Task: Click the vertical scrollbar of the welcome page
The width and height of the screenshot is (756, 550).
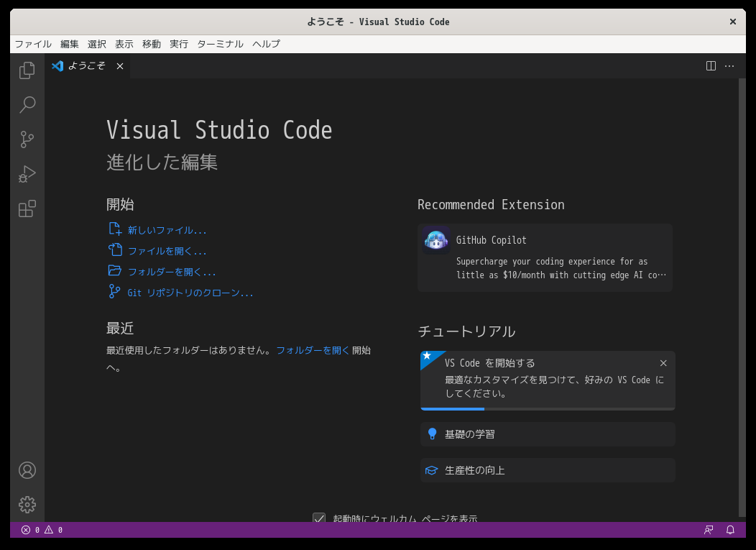Action: pyautogui.click(x=742, y=298)
